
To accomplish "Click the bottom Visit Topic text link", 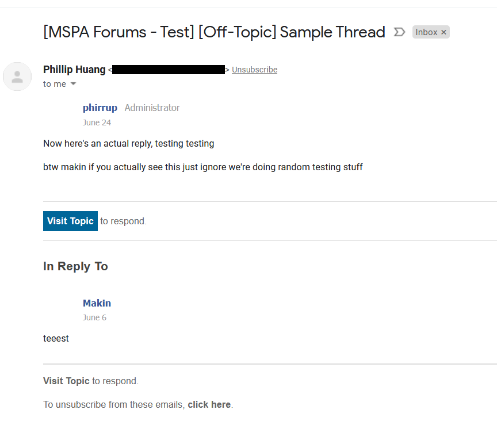I will (x=66, y=381).
